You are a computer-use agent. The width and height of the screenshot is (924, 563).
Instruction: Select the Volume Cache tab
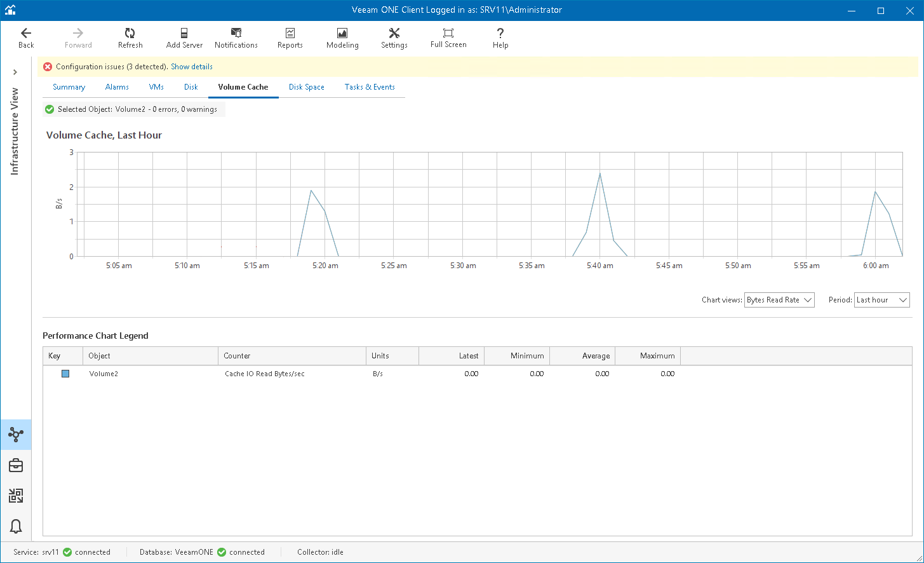tap(243, 87)
